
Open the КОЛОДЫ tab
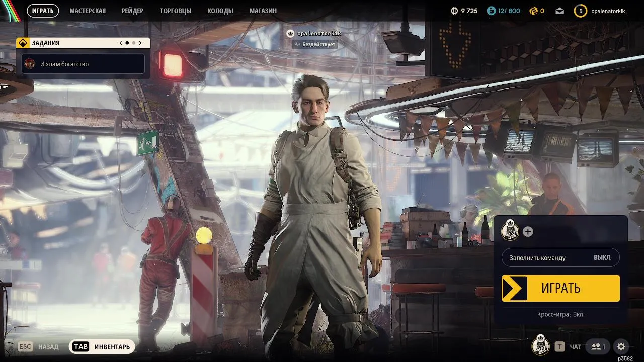pyautogui.click(x=220, y=11)
